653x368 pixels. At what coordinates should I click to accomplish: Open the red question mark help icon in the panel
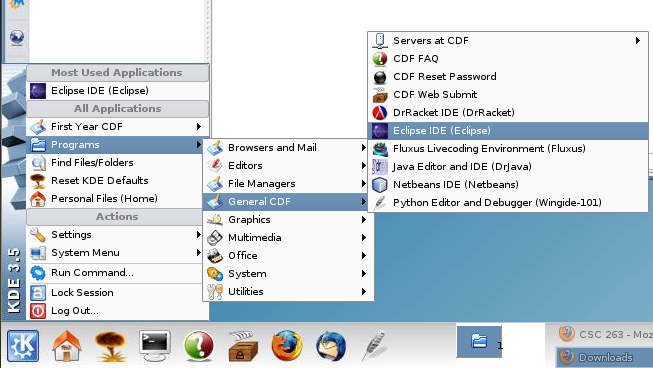pos(199,346)
